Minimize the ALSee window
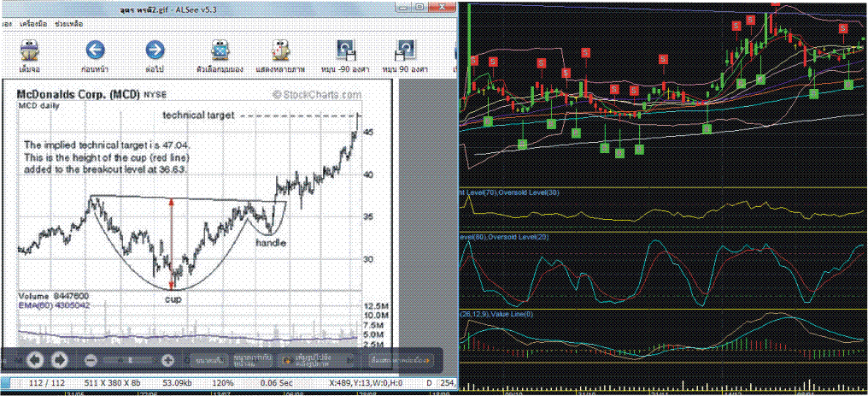 click(x=403, y=7)
